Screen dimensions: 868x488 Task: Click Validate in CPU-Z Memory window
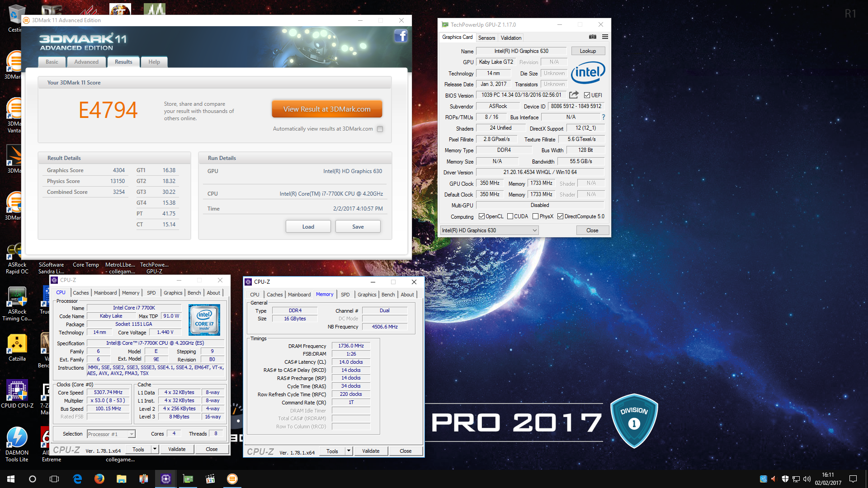pyautogui.click(x=371, y=451)
